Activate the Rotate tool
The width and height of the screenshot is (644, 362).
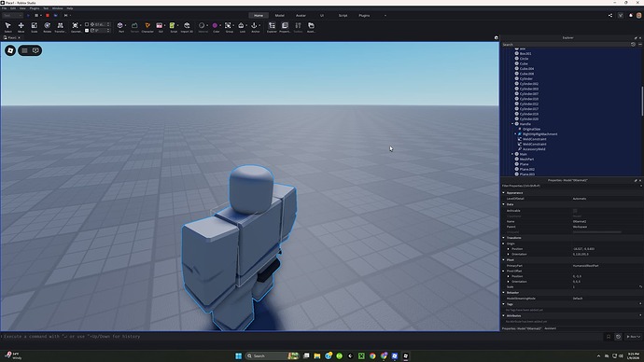(48, 27)
